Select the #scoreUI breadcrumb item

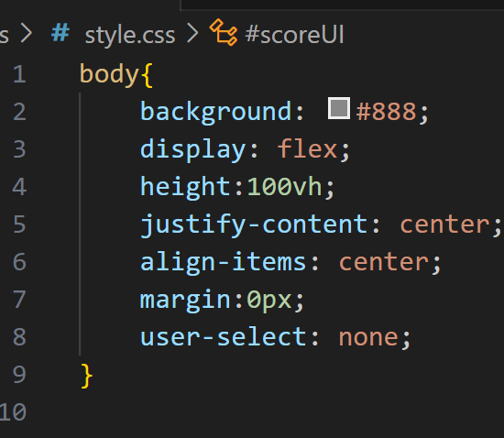coord(294,34)
